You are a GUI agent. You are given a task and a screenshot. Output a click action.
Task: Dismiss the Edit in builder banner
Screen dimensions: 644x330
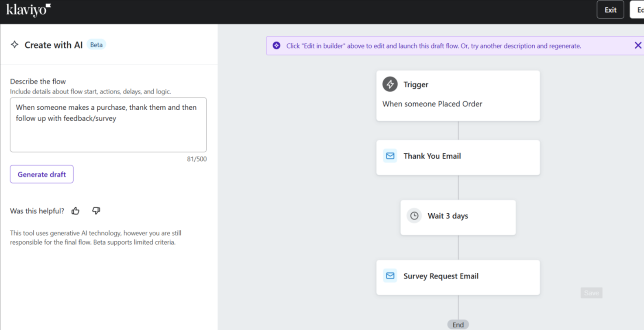[638, 45]
